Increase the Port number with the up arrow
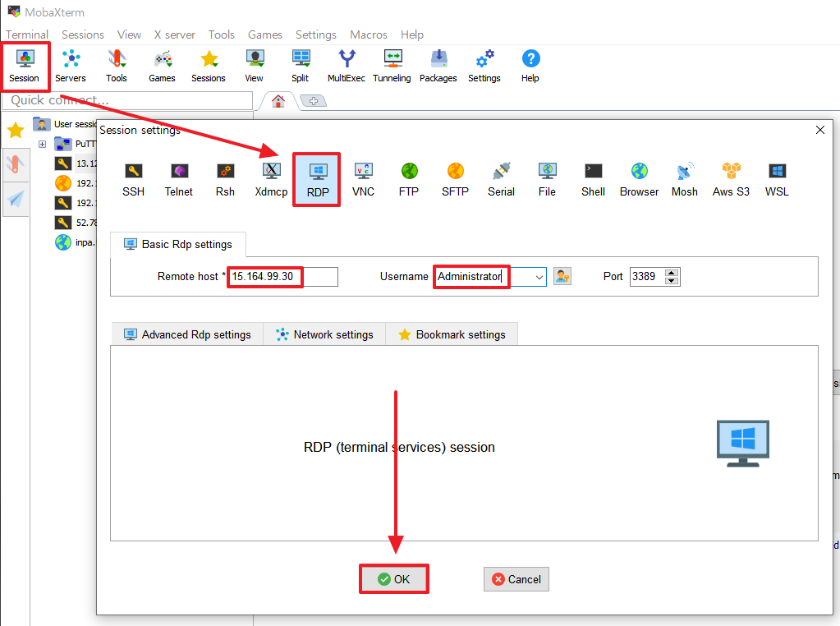The image size is (840, 626). (x=672, y=272)
